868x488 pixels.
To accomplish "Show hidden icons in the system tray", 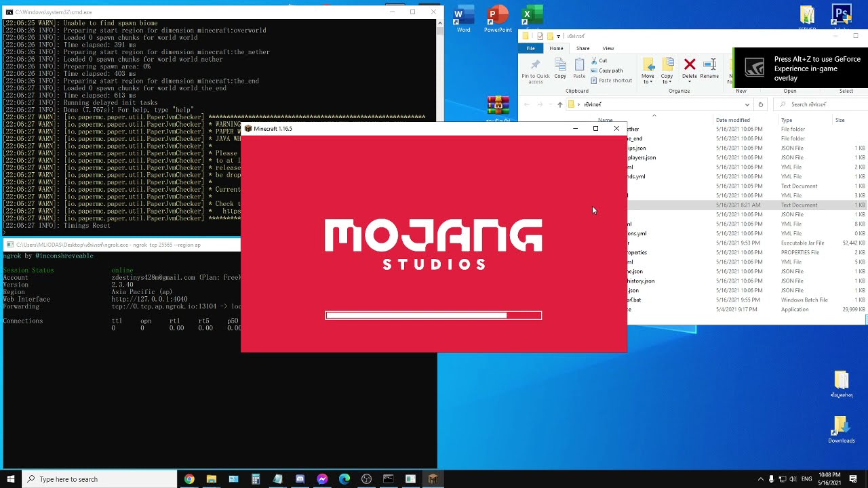I will [x=761, y=479].
